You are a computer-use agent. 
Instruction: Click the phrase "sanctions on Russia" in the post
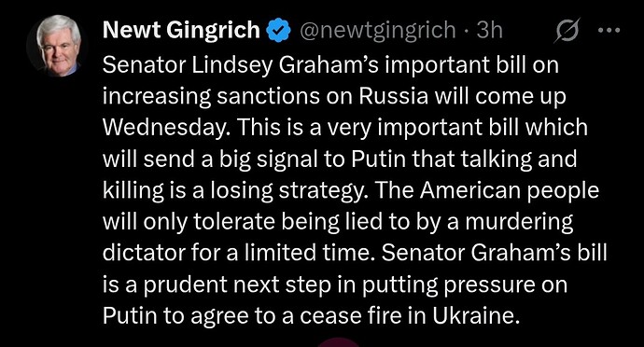[x=323, y=96]
